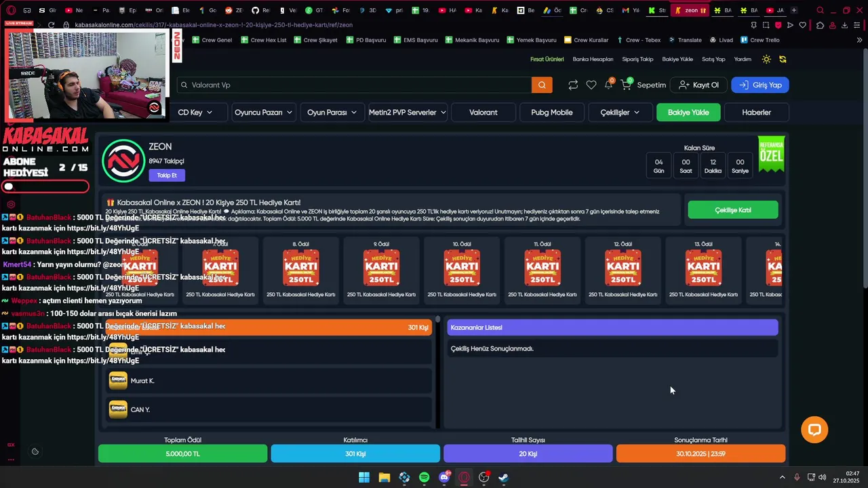Open the Translate bookmark
This screenshot has width=868, height=488.
coord(685,40)
